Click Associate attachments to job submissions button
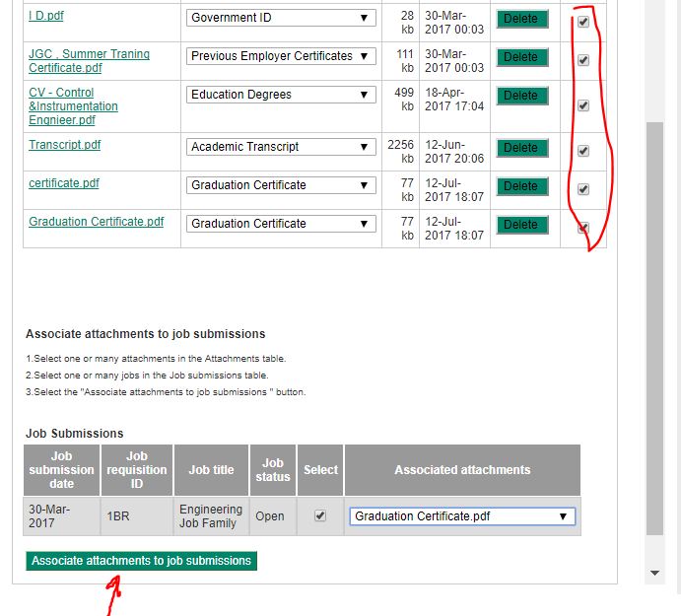The width and height of the screenshot is (681, 616). pos(141,561)
